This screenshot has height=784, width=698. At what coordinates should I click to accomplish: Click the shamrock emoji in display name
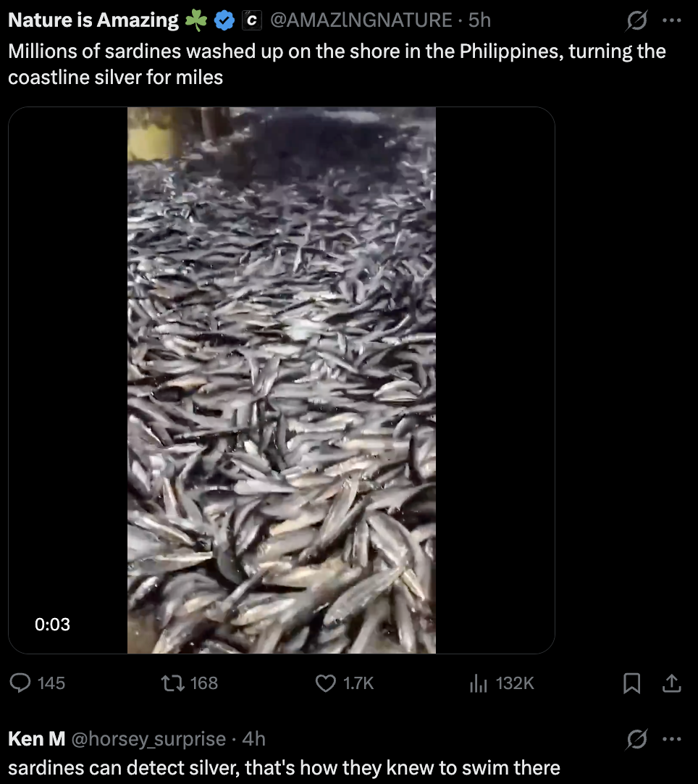tap(196, 21)
